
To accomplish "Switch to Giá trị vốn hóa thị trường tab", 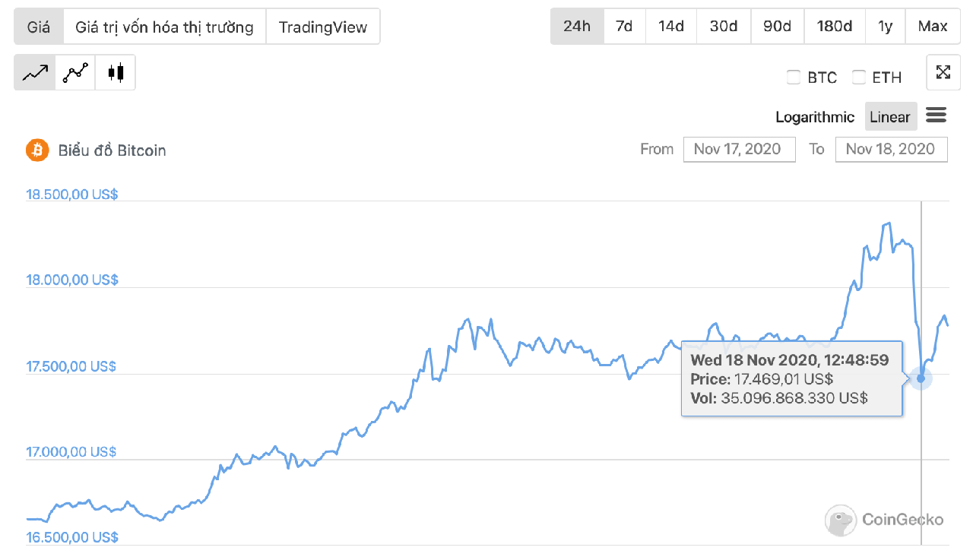I will click(x=164, y=27).
